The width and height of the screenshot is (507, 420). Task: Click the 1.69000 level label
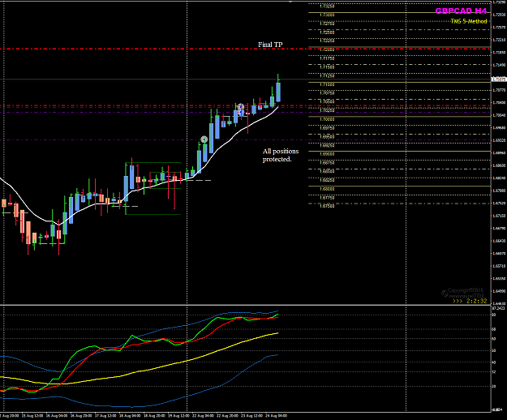tap(327, 154)
